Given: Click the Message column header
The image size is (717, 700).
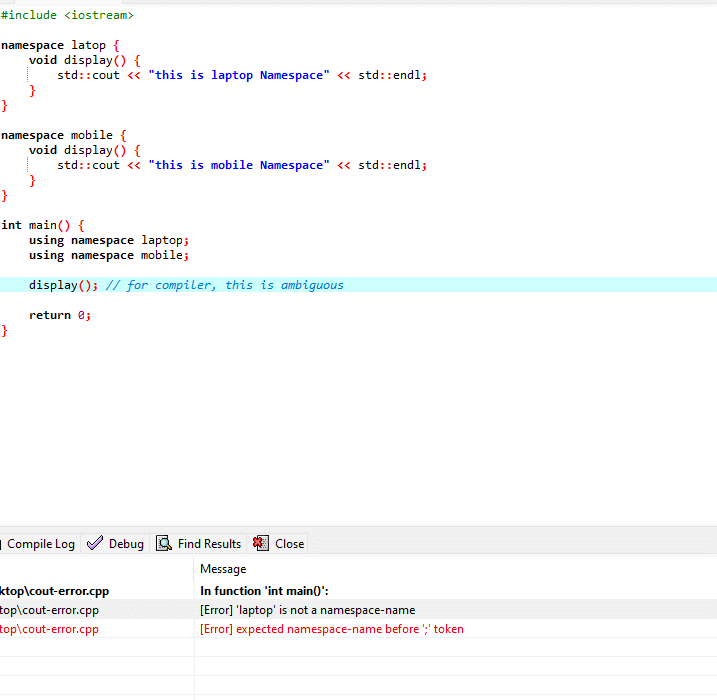Looking at the screenshot, I should 223,569.
